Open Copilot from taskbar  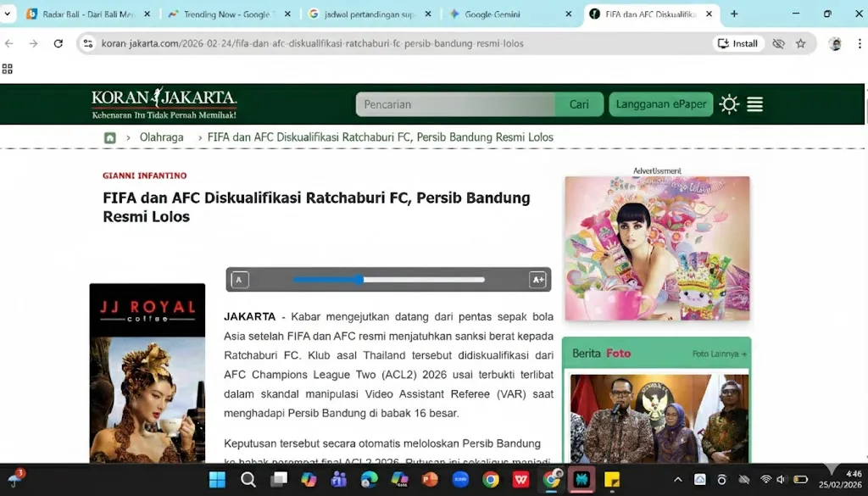pos(309,479)
